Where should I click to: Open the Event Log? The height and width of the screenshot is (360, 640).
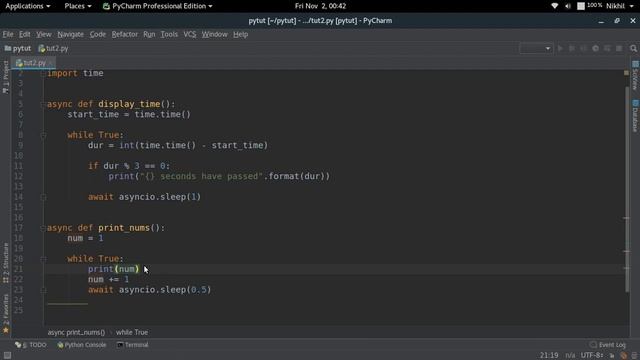[x=608, y=345]
